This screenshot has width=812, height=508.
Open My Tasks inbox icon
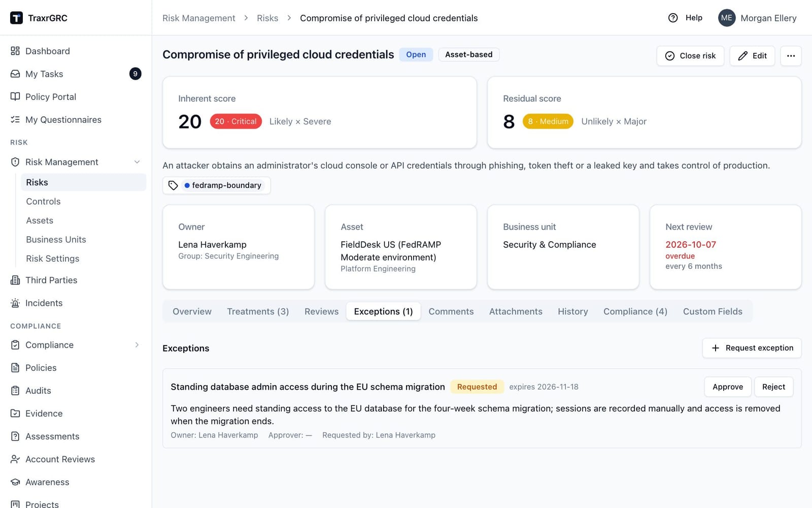15,74
